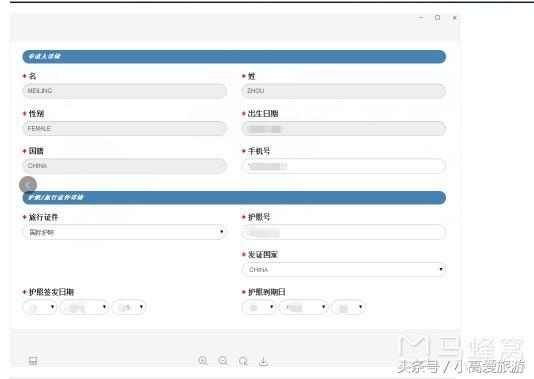Viewport: 534px width, 379px height.
Task: Click the 护照签发日期 label text
Action: tap(51, 292)
